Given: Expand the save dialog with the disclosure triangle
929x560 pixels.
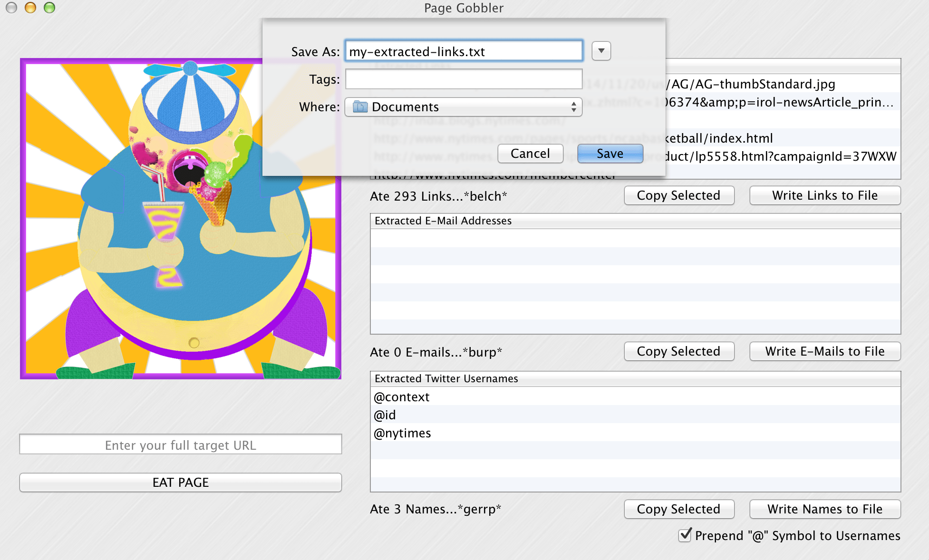Looking at the screenshot, I should point(601,51).
